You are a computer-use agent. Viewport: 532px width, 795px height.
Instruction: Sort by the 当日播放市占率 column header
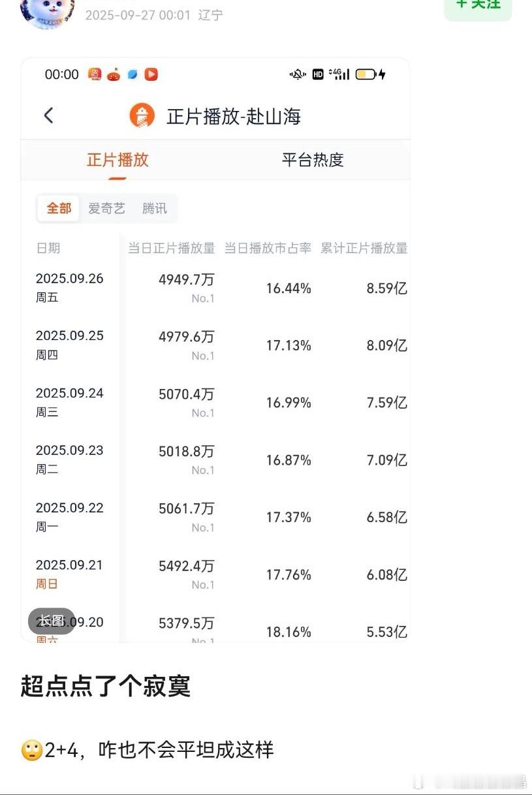point(268,248)
